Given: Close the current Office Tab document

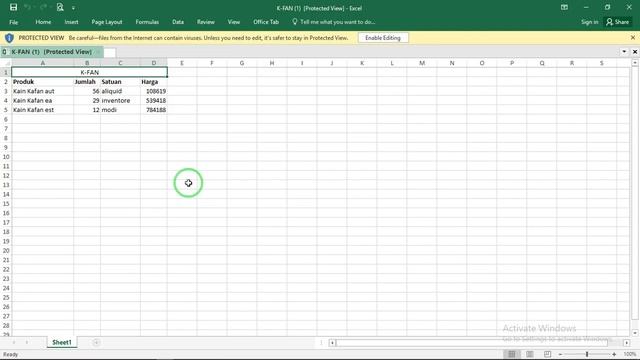Looking at the screenshot, I should click(x=635, y=52).
